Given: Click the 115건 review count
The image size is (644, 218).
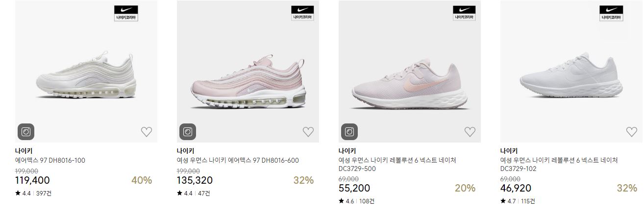Looking at the screenshot, I should (x=528, y=201).
